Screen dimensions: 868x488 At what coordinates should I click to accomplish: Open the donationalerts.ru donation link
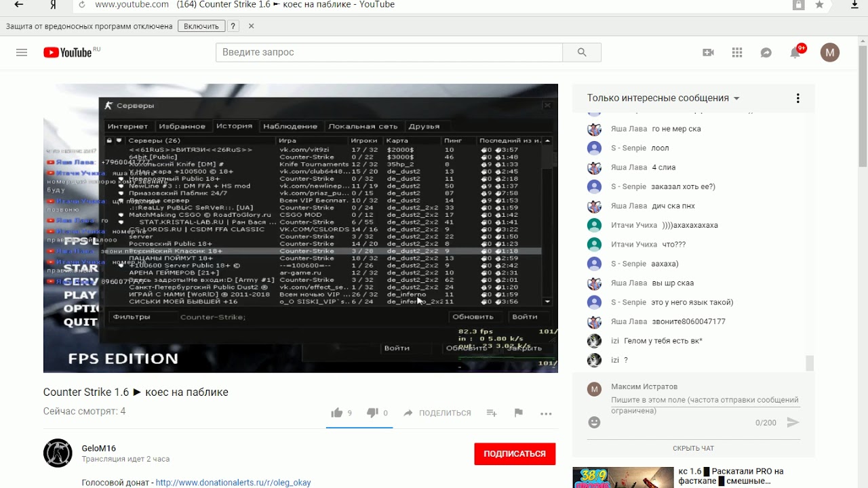[233, 483]
